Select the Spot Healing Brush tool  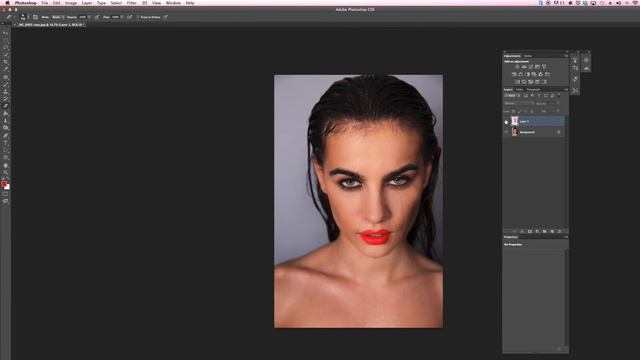6,77
